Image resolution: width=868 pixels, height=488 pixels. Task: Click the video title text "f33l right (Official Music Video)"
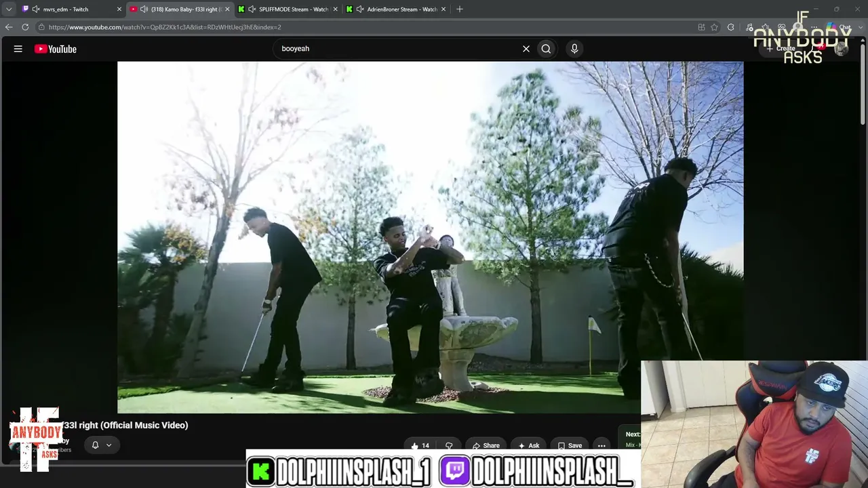click(x=125, y=425)
